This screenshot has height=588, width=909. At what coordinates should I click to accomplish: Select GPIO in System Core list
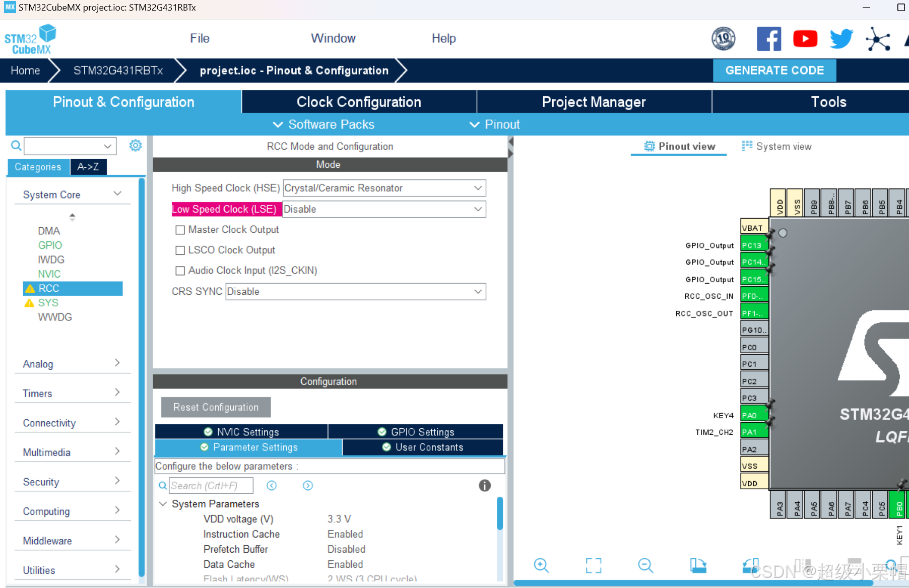coord(50,245)
